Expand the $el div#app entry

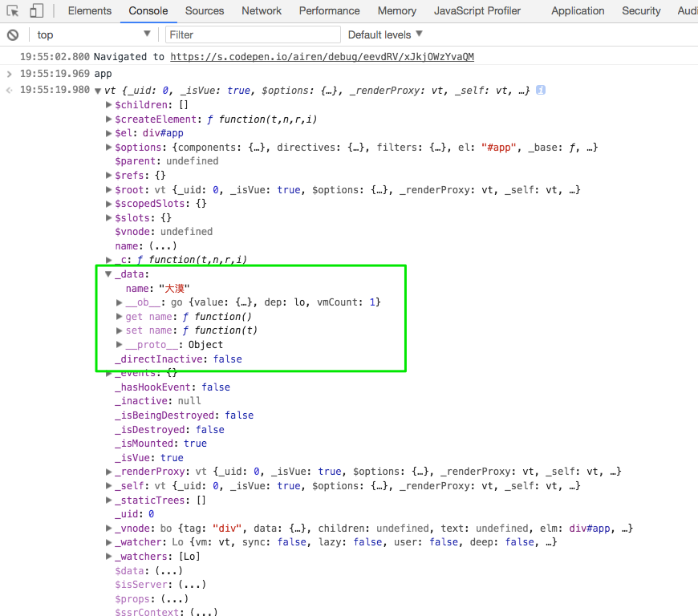point(108,132)
